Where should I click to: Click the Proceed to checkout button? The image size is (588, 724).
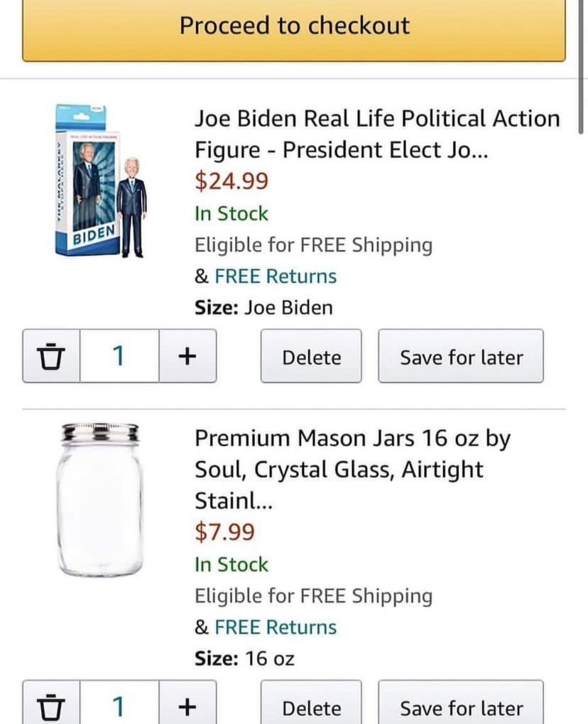click(294, 28)
